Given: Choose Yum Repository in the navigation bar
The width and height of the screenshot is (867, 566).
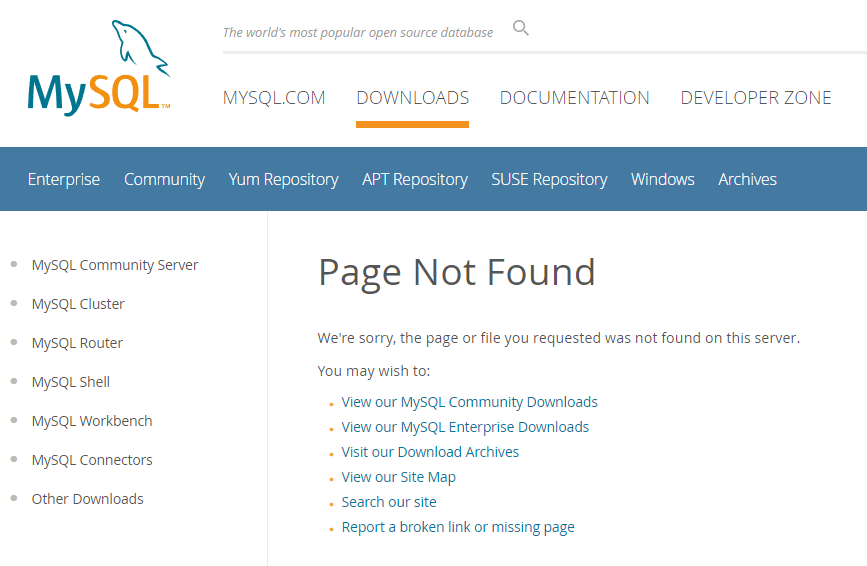Looking at the screenshot, I should 283,179.
